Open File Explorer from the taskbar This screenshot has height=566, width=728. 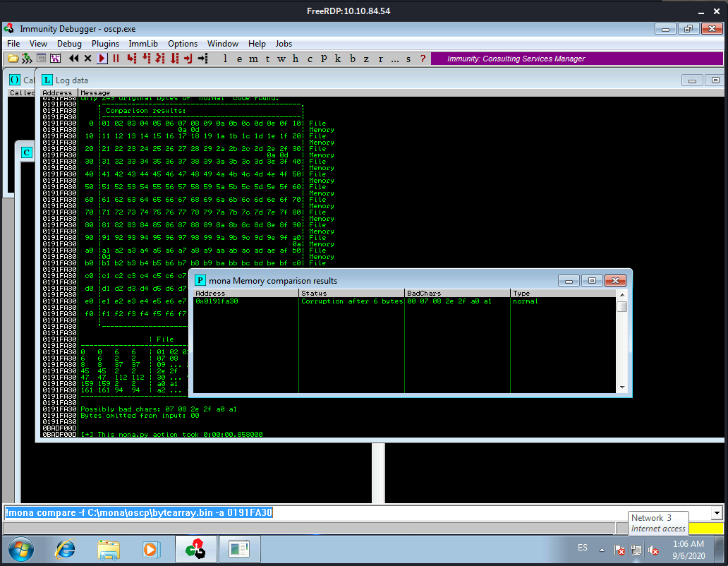(109, 550)
